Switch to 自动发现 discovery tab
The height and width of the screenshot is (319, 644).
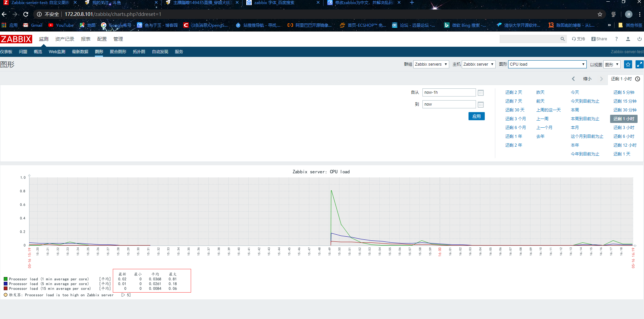[x=160, y=52]
